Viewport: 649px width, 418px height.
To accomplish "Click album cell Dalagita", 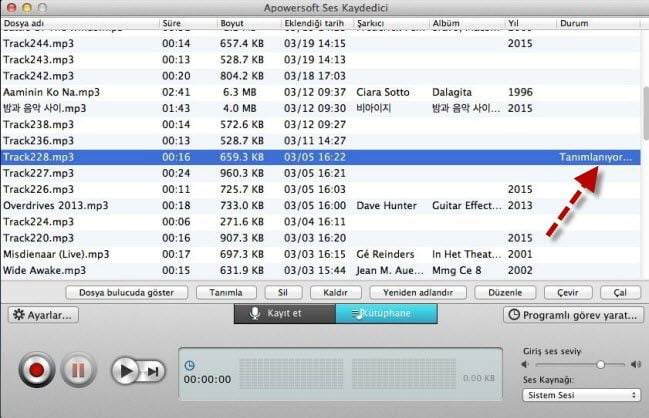I will [452, 92].
